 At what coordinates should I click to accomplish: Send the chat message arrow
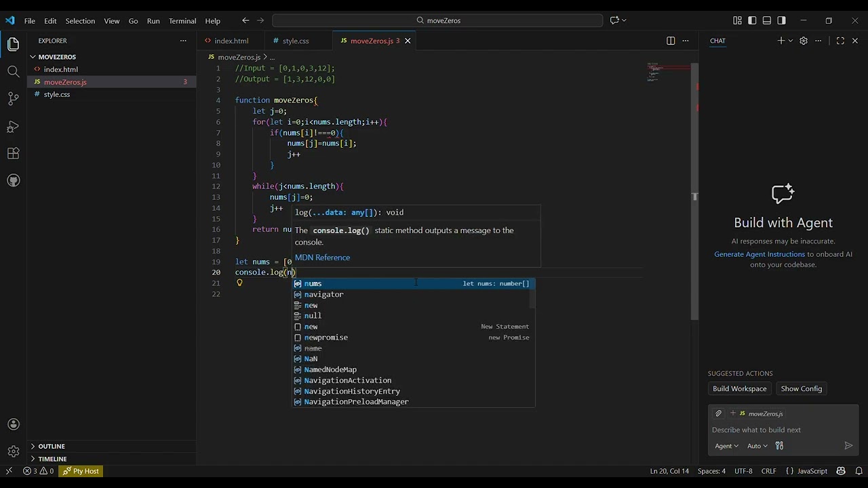(848, 446)
